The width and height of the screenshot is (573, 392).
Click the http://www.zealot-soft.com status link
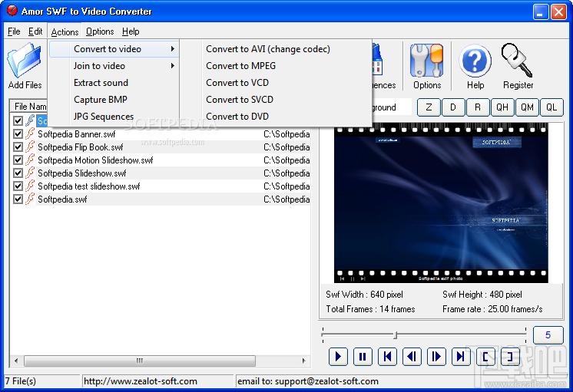coord(141,381)
